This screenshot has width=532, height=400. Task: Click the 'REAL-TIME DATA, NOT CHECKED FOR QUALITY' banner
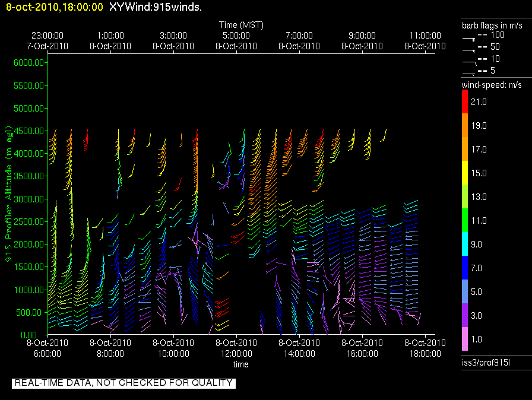click(x=123, y=383)
